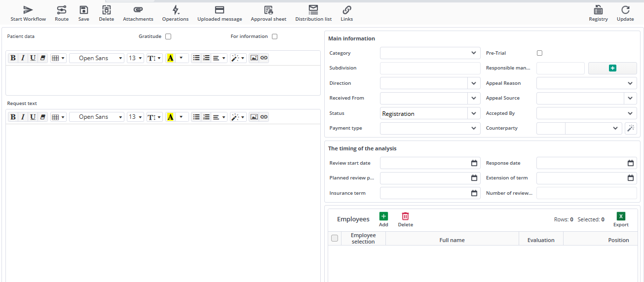644x282 pixels.
Task: Toggle bold in Patient data editor
Action: click(13, 58)
